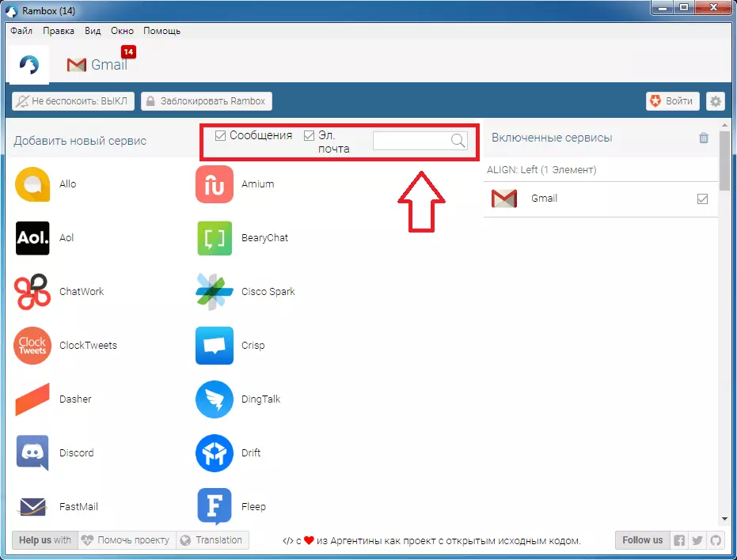Click the scrollbar up arrow
This screenshot has height=560, width=737.
pyautogui.click(x=725, y=126)
